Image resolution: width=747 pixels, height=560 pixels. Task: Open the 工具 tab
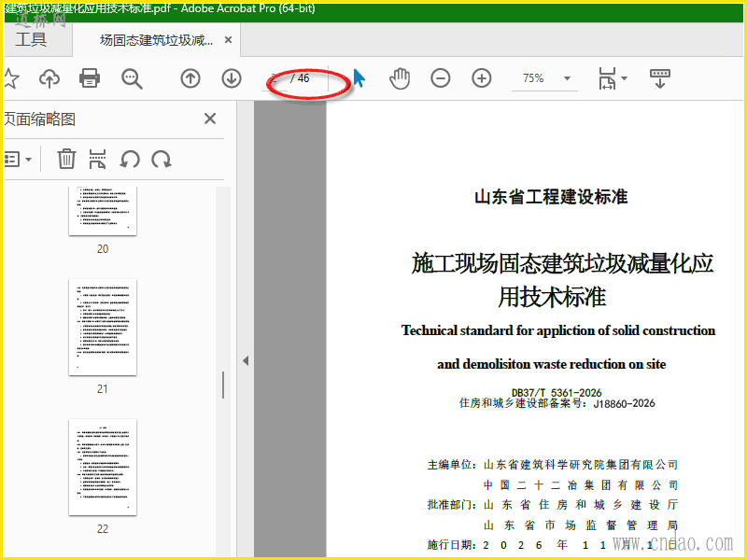pyautogui.click(x=31, y=39)
